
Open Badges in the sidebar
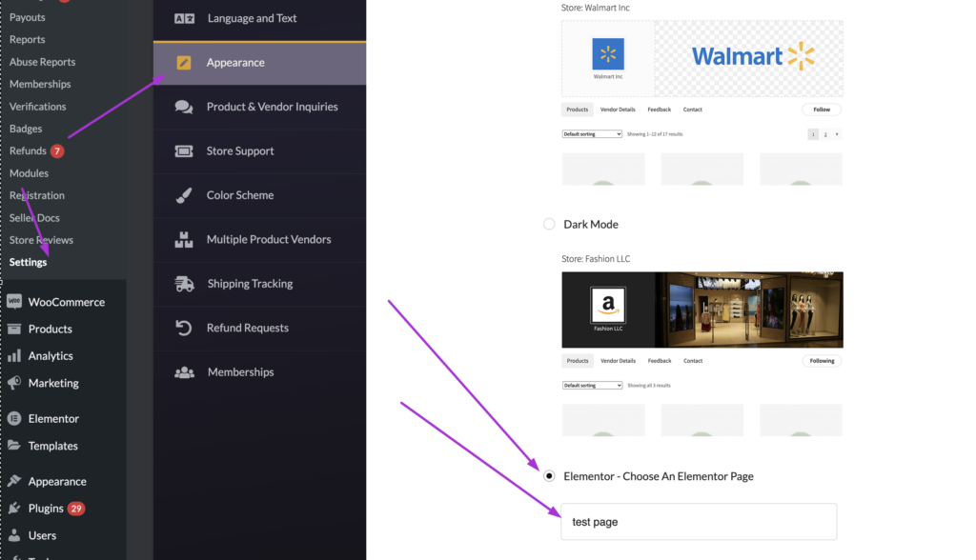point(26,129)
